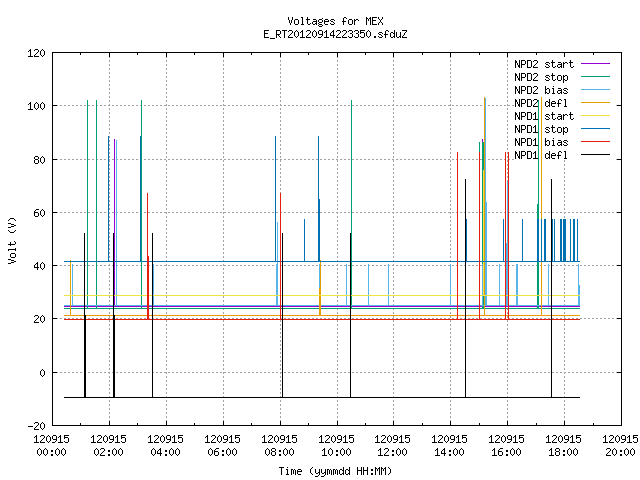Click the file name 'E_RT20120914223350.sfduZ'
This screenshot has height=480, width=640.
coord(335,34)
